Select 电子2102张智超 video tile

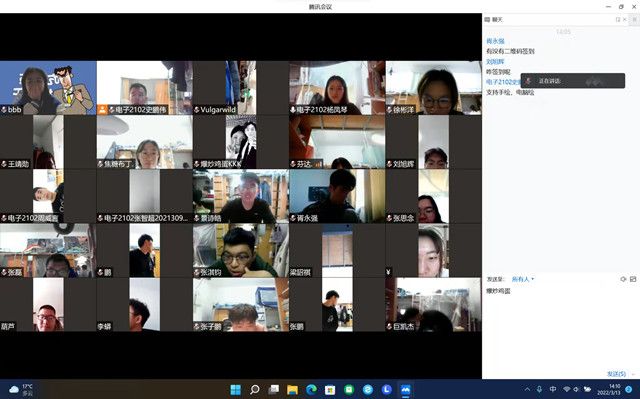pyautogui.click(x=144, y=196)
